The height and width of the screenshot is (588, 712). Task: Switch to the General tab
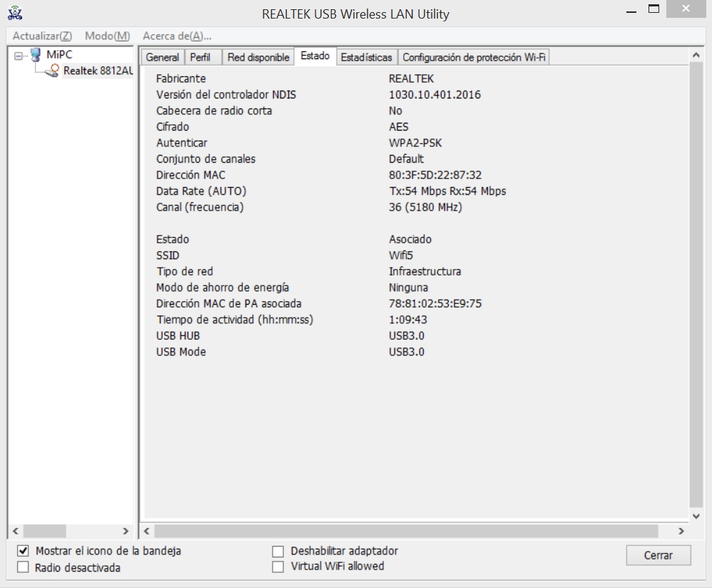[162, 57]
